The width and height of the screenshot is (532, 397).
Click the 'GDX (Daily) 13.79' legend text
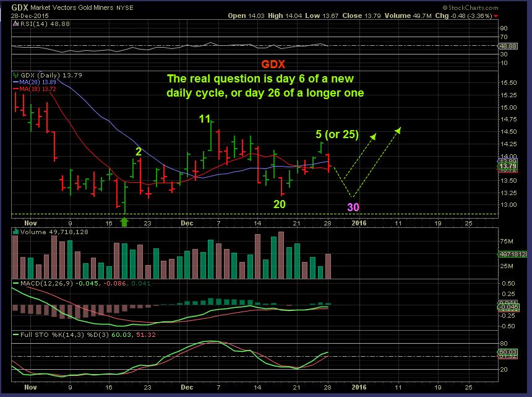[x=51, y=75]
